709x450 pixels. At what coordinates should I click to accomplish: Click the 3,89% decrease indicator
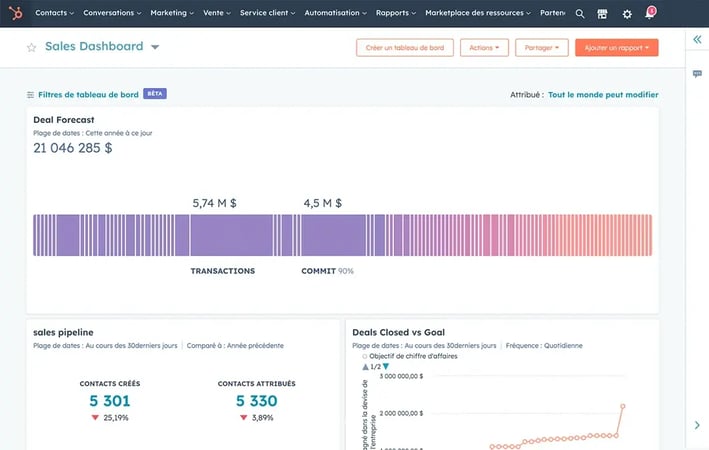pos(256,418)
